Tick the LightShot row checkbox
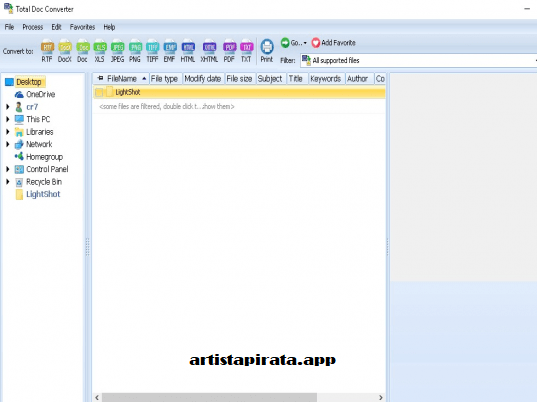Viewport: 537px width, 402px height. [99, 92]
